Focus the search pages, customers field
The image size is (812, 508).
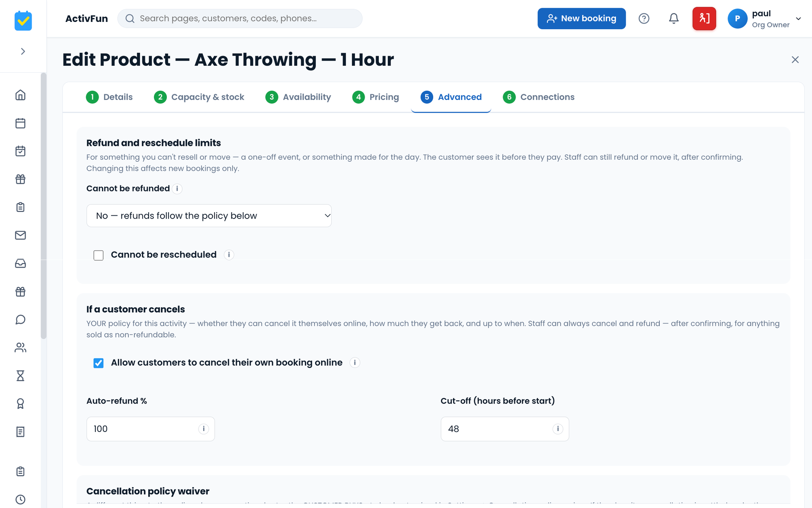(x=240, y=19)
